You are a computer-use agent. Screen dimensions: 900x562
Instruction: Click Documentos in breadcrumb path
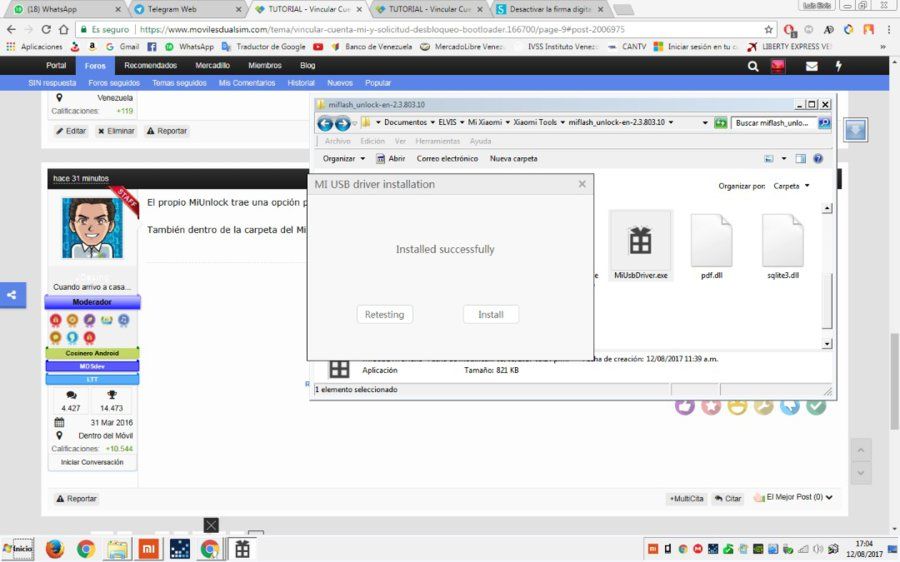point(405,122)
